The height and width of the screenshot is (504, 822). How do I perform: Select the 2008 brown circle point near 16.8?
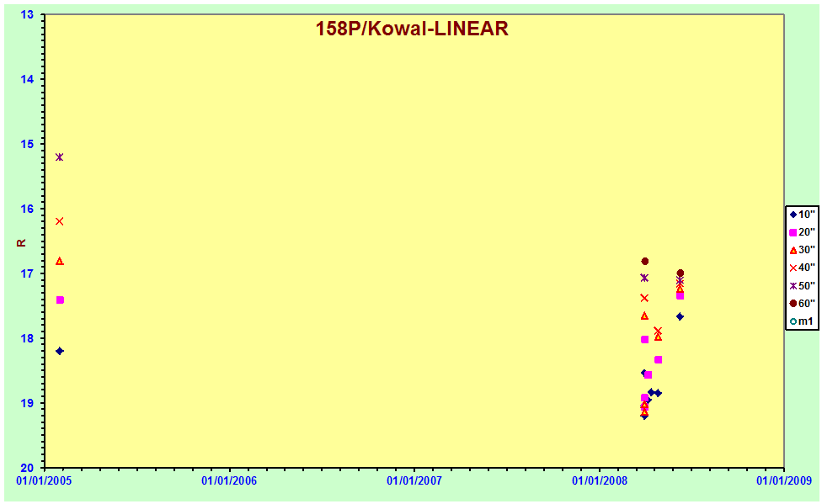(x=645, y=261)
